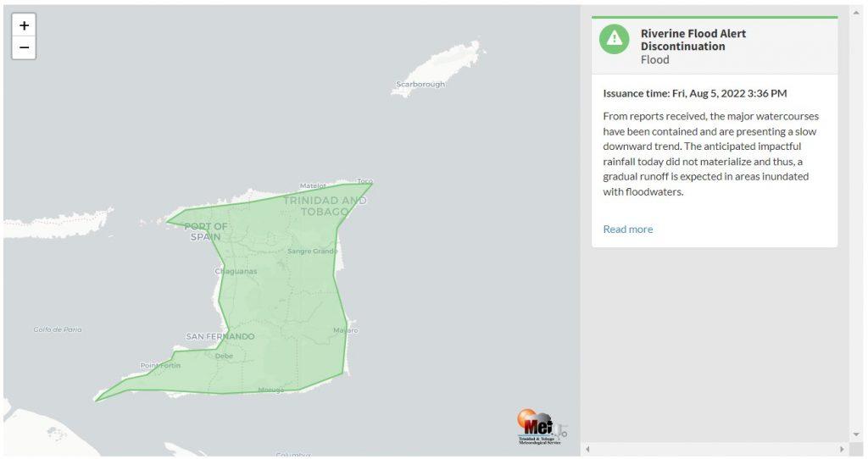The image size is (868, 459).
Task: Click the Mayaro map label
Action: click(346, 330)
